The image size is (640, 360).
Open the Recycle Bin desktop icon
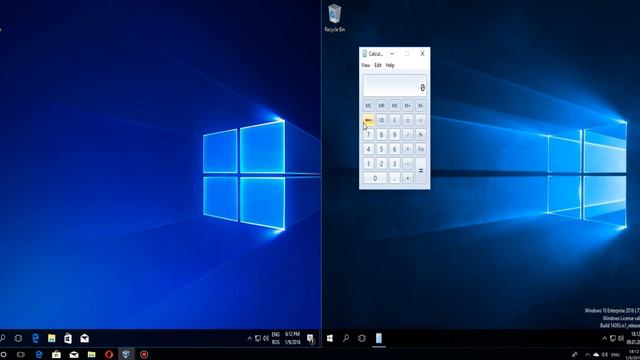[x=334, y=18]
